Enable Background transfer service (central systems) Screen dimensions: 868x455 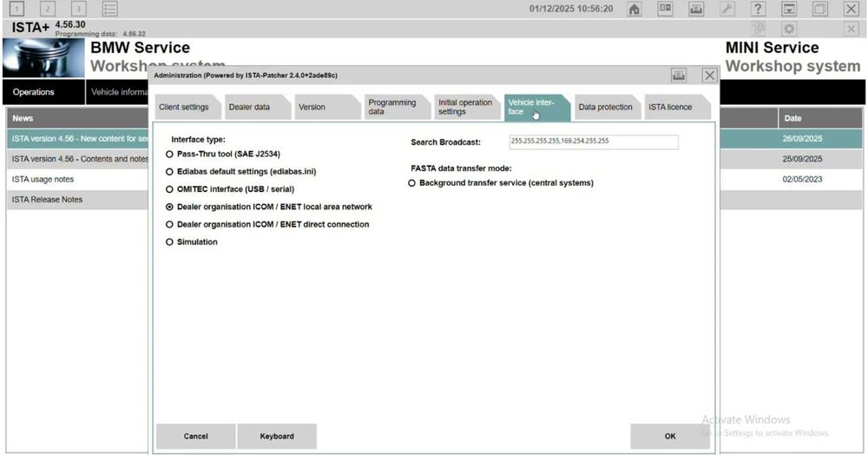pyautogui.click(x=501, y=183)
